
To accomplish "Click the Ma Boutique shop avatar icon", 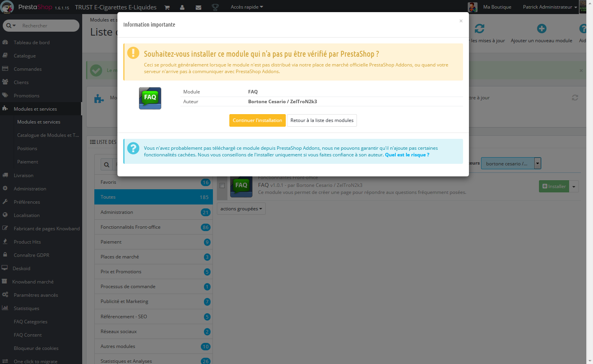I will tap(472, 7).
